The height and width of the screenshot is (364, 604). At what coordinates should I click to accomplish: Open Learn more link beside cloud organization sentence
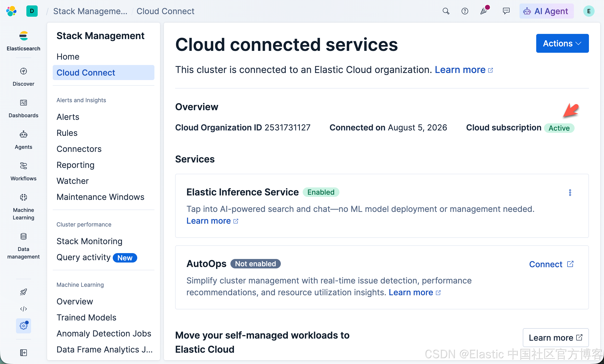click(x=464, y=70)
